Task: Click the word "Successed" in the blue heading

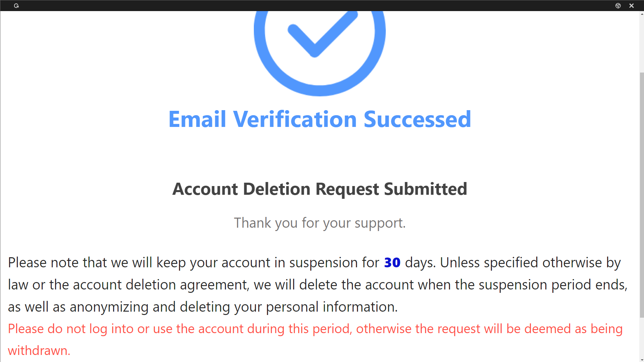Action: click(417, 119)
